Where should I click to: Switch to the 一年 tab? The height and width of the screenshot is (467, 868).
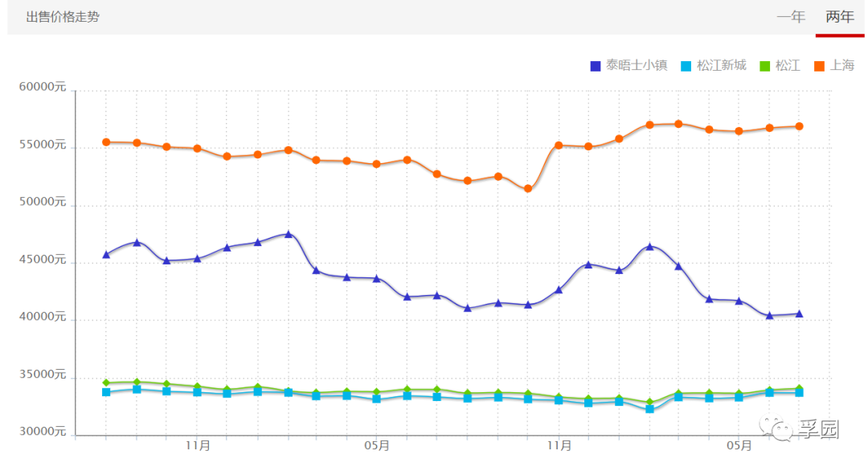(791, 17)
